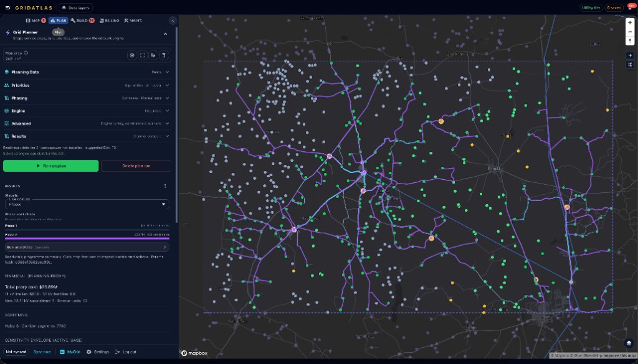638x364 pixels.
Task: Click the Priorities people icon
Action: pyautogui.click(x=7, y=85)
